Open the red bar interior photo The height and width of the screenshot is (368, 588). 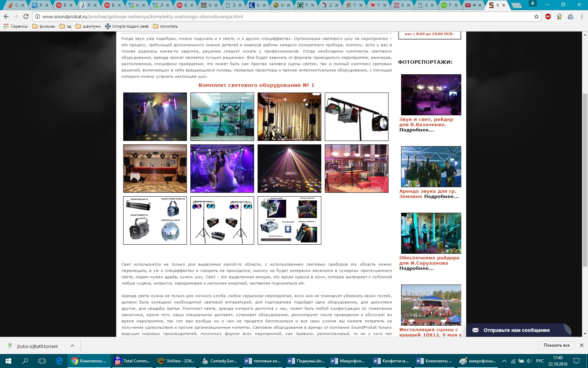point(357,169)
